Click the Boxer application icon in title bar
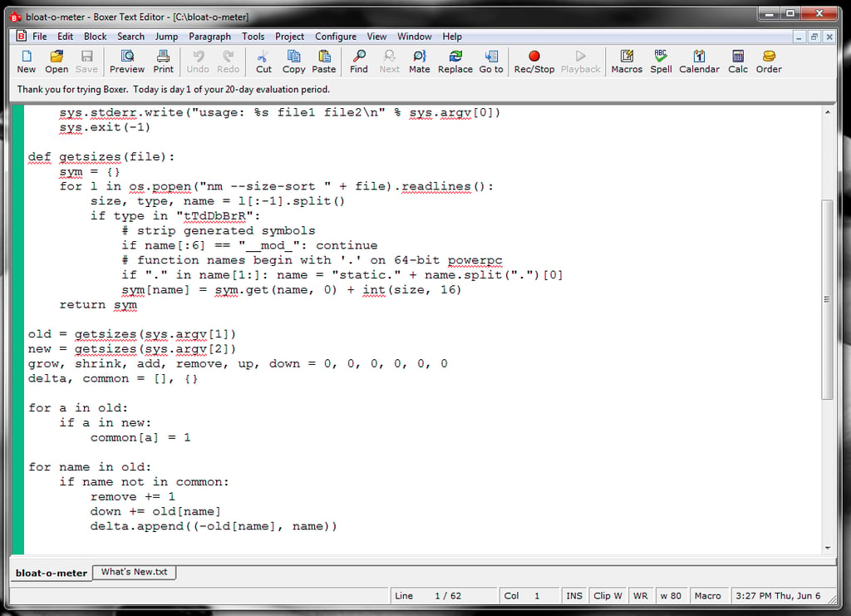Image resolution: width=851 pixels, height=616 pixels. point(16,17)
